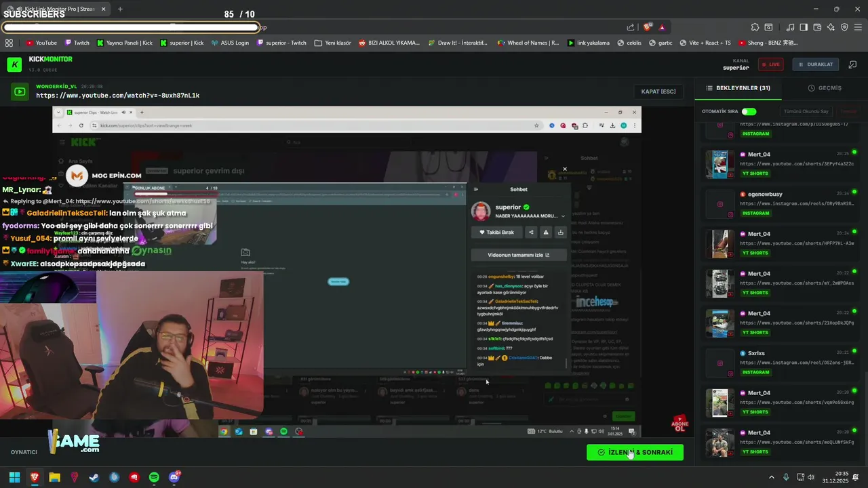Open Brave from the taskbar
868x488 pixels.
point(35,477)
